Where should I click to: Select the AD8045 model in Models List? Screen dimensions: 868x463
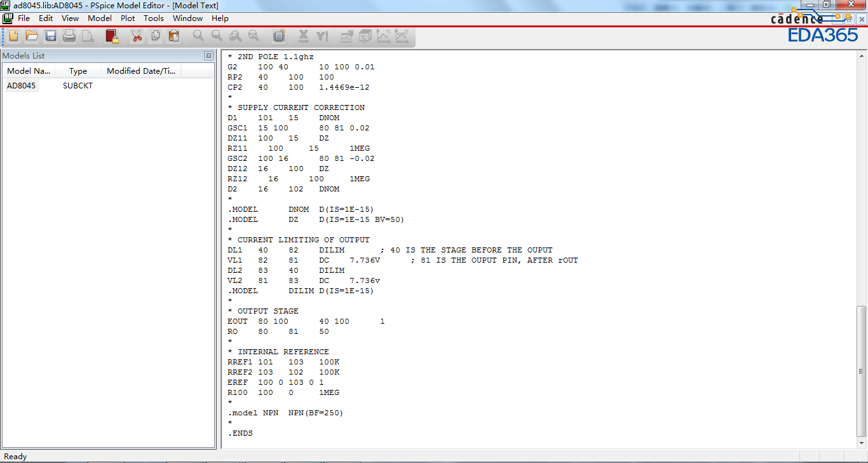pos(22,86)
